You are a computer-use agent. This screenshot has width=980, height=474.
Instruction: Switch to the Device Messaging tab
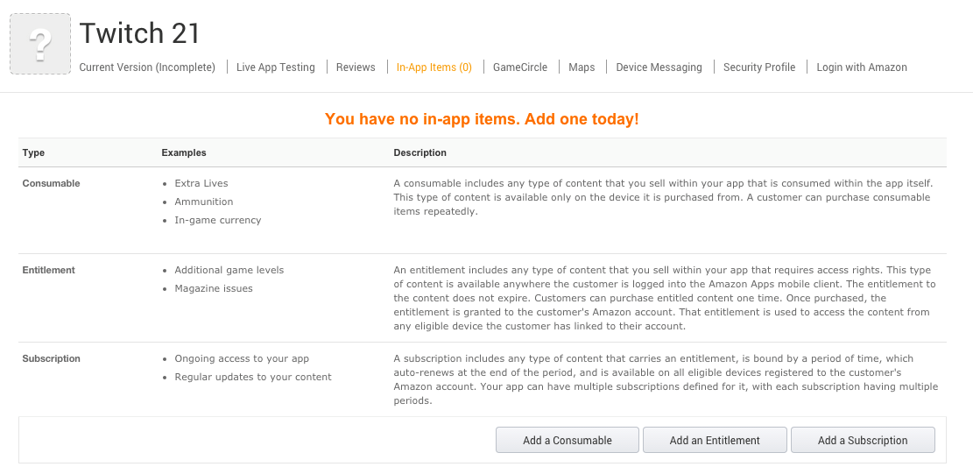pyautogui.click(x=659, y=67)
